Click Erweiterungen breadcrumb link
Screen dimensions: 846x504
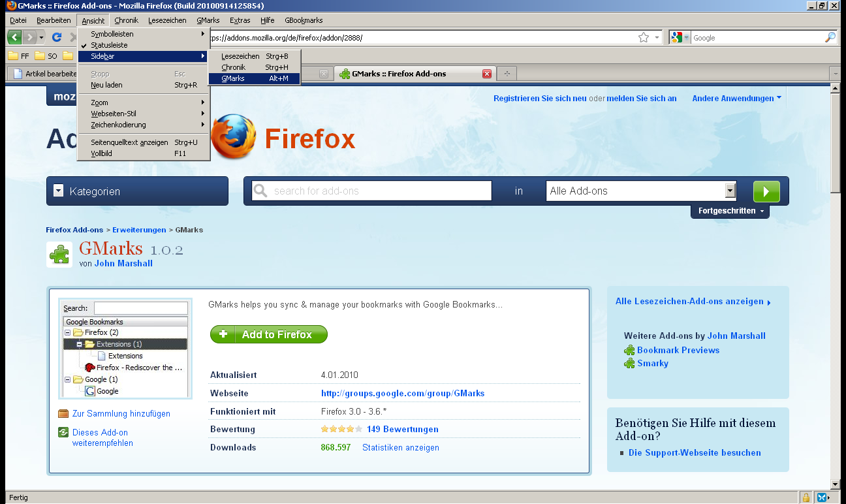(139, 230)
